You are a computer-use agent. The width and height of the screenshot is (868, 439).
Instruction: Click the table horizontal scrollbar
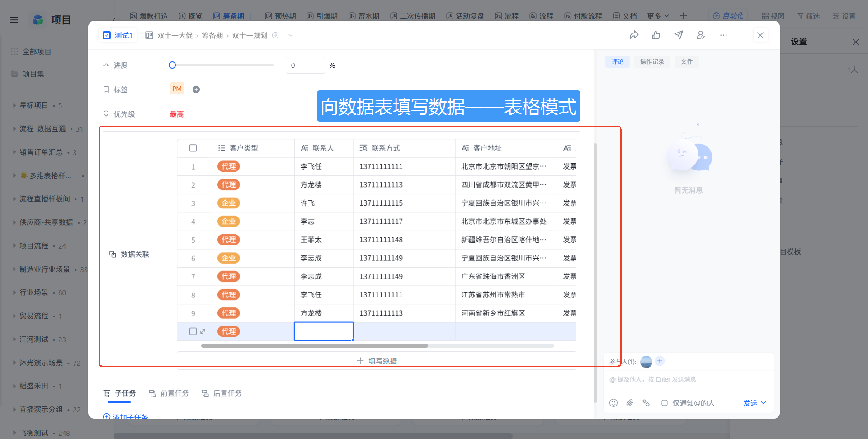(315, 345)
